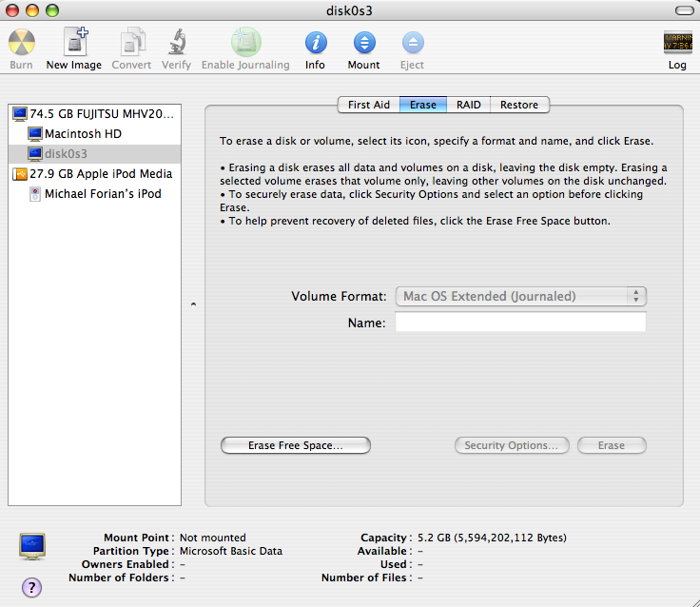Click the Erase Free Space button
The image size is (700, 607).
296,446
